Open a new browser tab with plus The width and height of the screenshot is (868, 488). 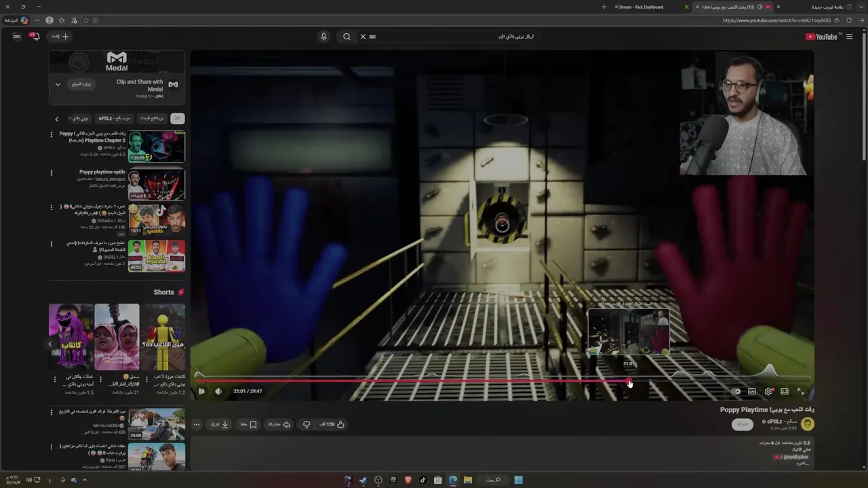[x=604, y=7]
